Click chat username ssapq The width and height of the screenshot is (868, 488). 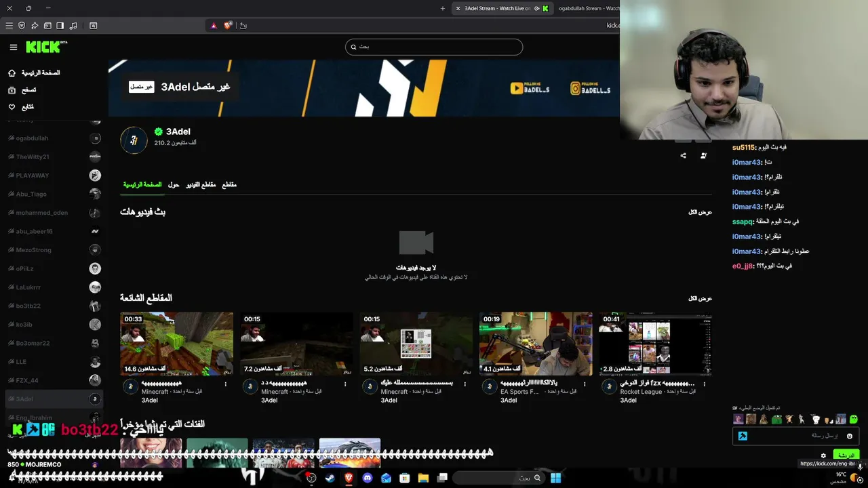point(743,222)
